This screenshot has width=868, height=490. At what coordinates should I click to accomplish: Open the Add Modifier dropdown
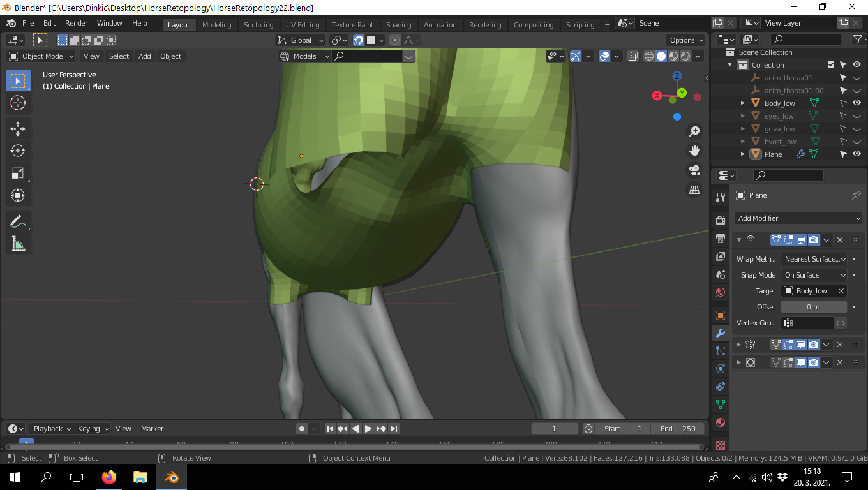pos(798,218)
